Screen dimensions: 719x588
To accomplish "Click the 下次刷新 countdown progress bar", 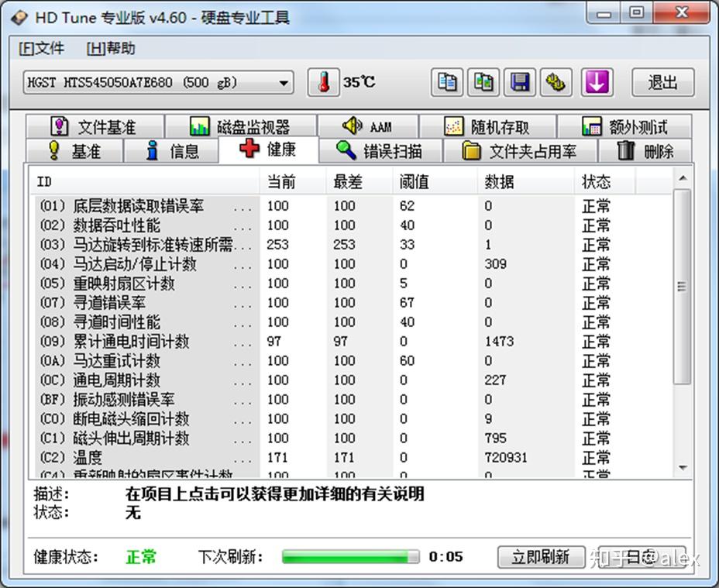I will [350, 556].
